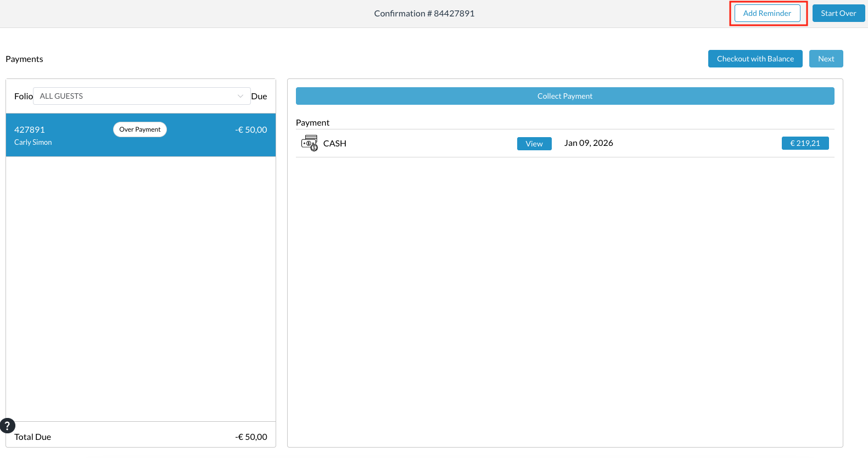Screen dimensions: 868x458
Task: Click the cash payment icon
Action: (310, 143)
